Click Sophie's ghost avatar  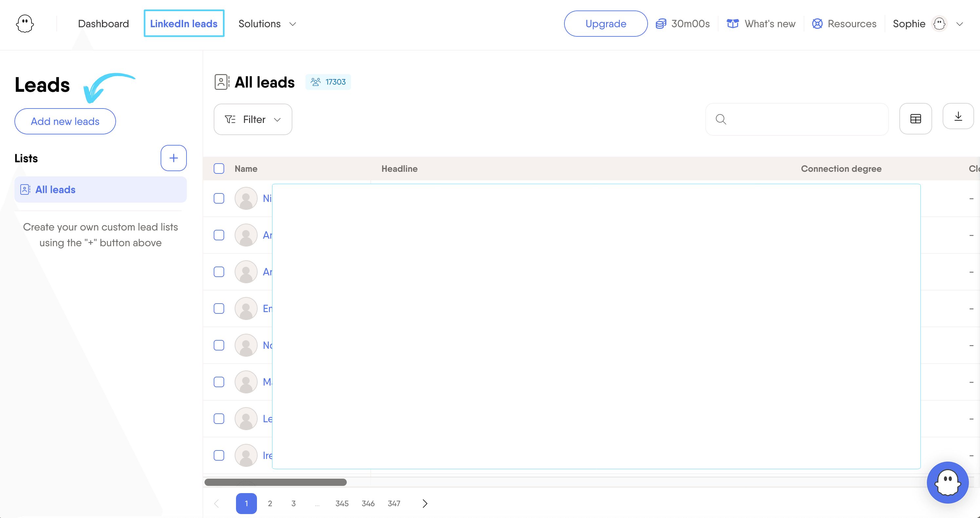click(x=939, y=24)
